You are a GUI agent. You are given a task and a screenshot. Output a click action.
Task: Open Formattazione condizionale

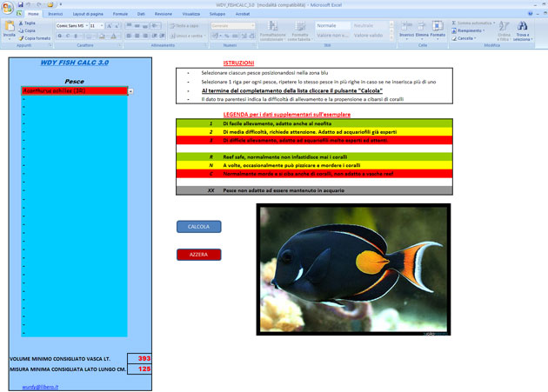272,31
